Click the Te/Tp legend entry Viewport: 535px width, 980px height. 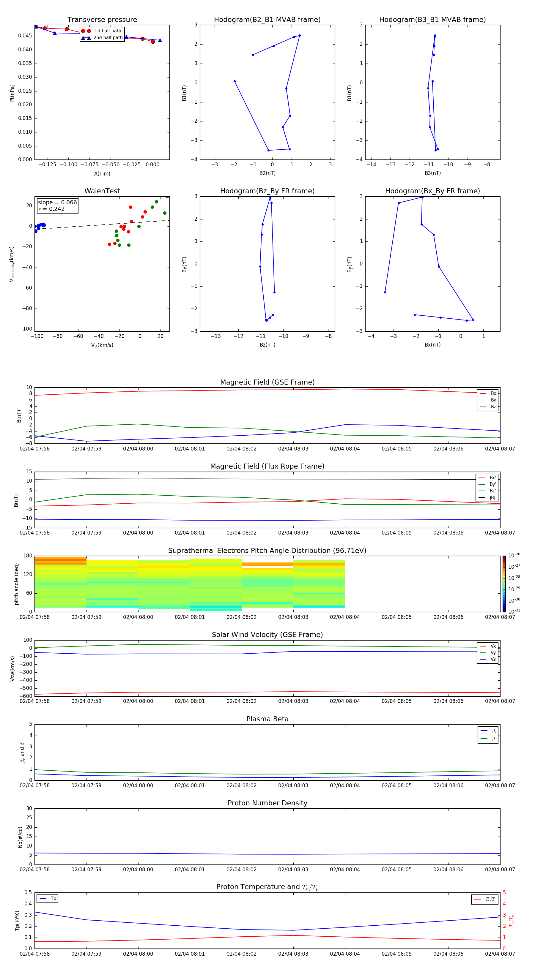(485, 899)
